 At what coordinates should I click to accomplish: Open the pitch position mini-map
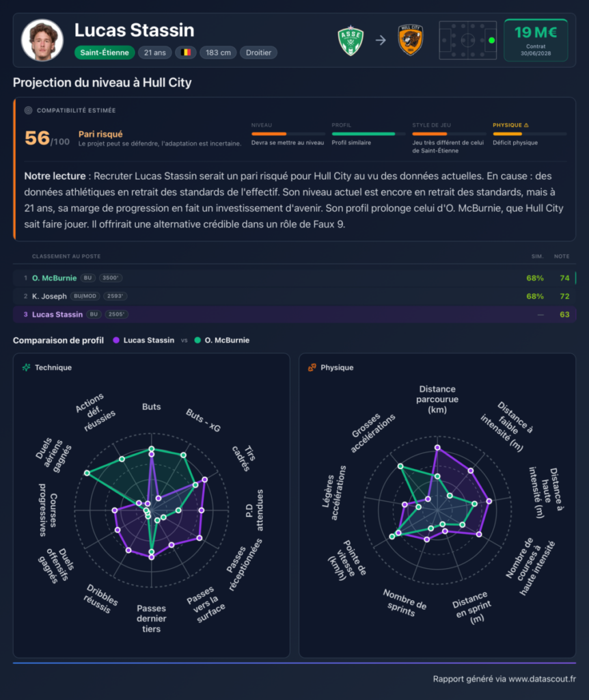(467, 40)
